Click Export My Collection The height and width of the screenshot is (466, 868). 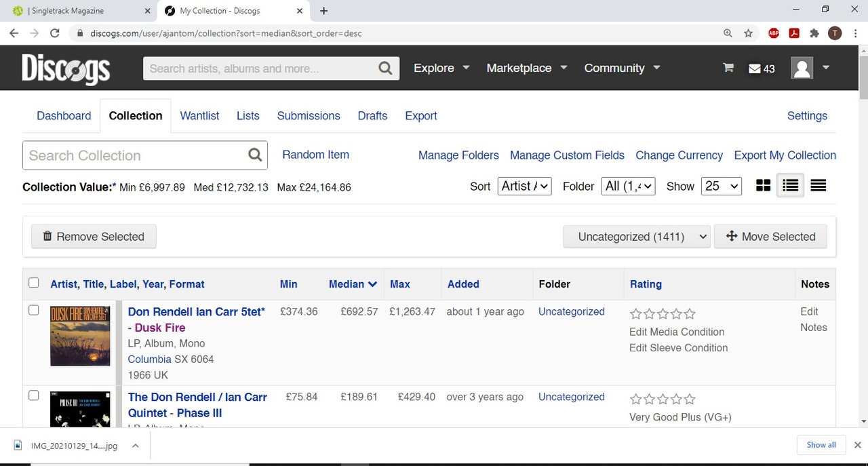785,155
